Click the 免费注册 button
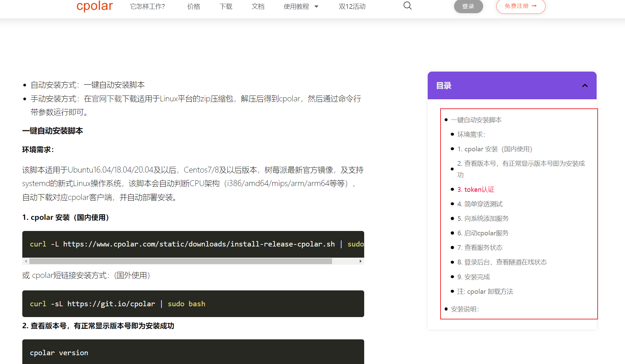The width and height of the screenshot is (625, 364). 521,6
